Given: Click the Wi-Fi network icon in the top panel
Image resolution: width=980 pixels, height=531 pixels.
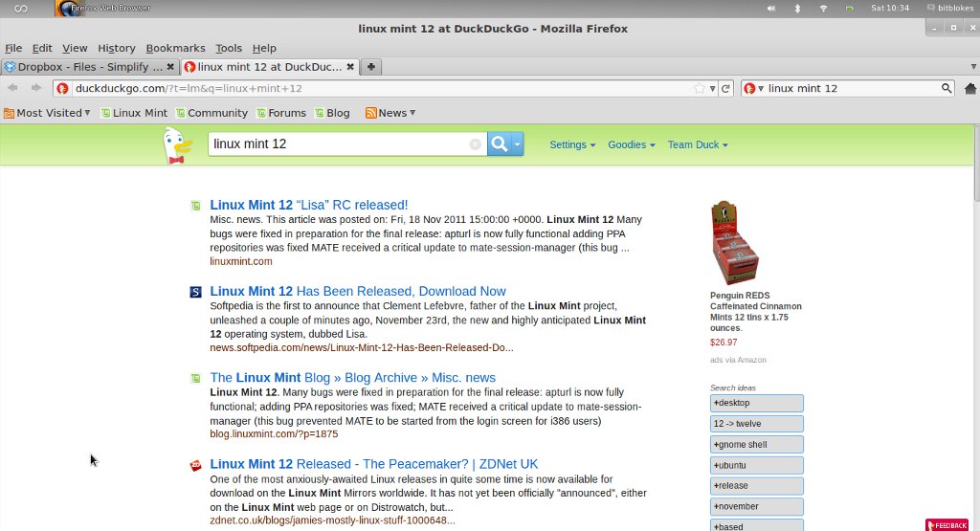Looking at the screenshot, I should click(823, 8).
